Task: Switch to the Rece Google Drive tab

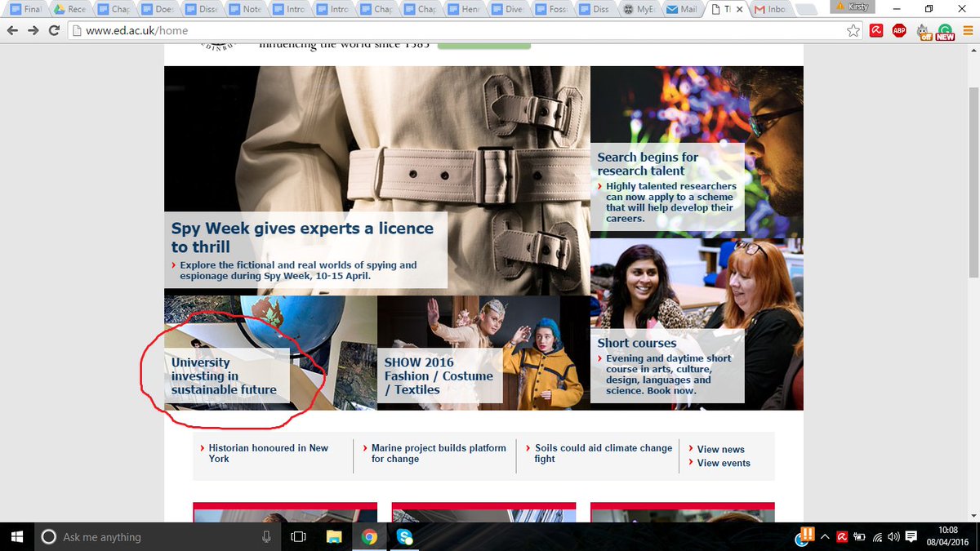Action: 69,10
